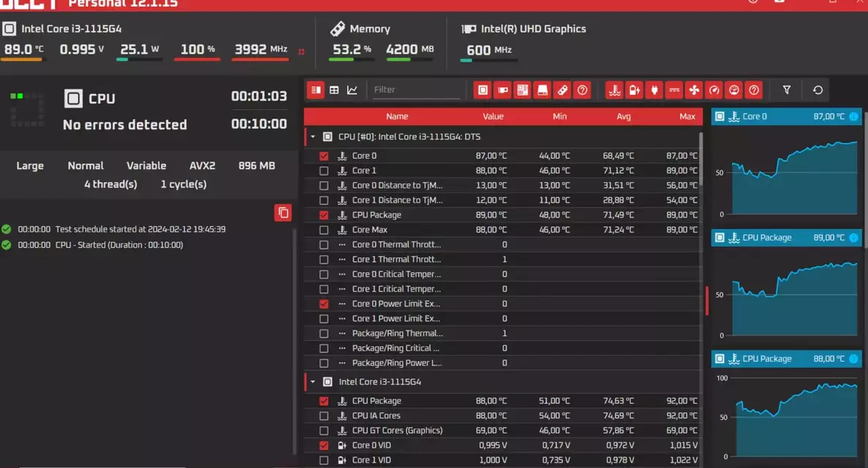Open the line graph view icon
Image resolution: width=868 pixels, height=468 pixels.
352,90
